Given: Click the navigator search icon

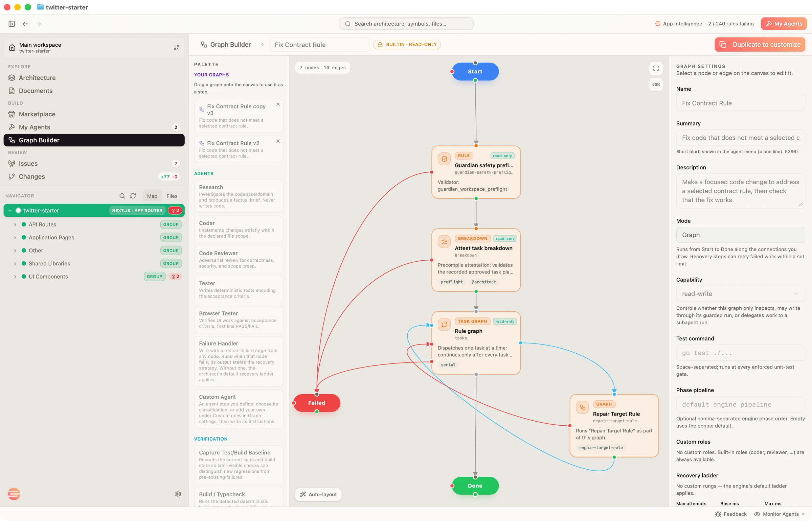Looking at the screenshot, I should point(122,196).
